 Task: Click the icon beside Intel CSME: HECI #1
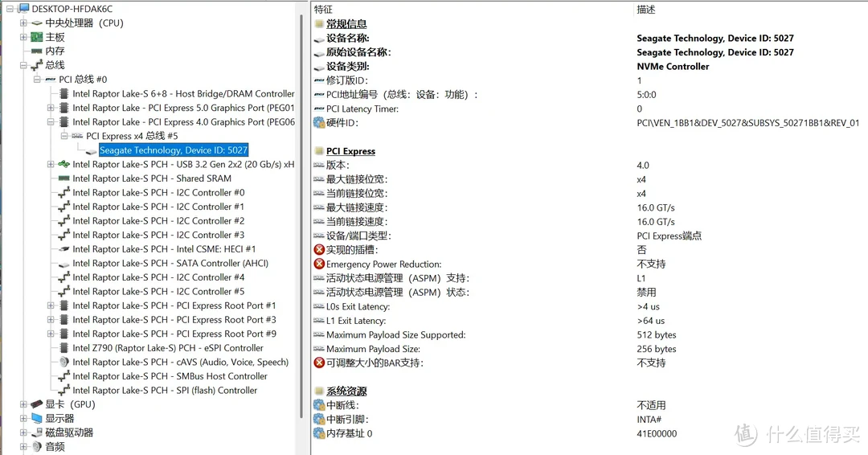tap(63, 249)
